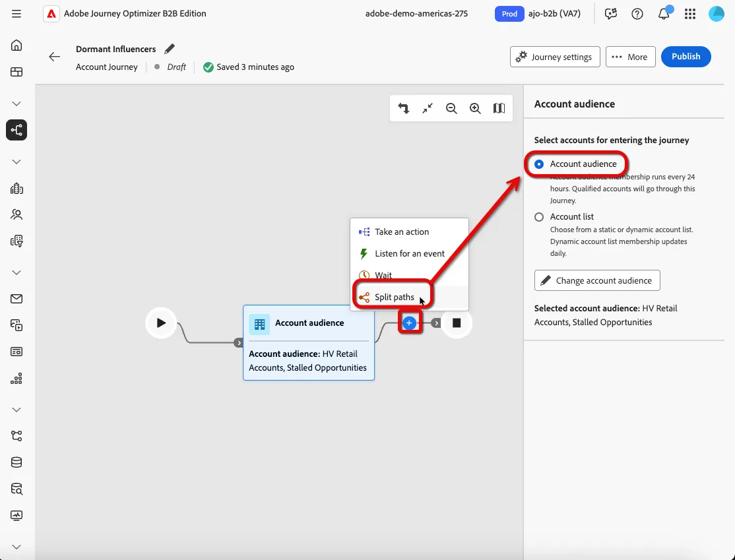Open the adobe-demo-americas-275 organization switcher
This screenshot has width=735, height=560.
[x=417, y=14]
